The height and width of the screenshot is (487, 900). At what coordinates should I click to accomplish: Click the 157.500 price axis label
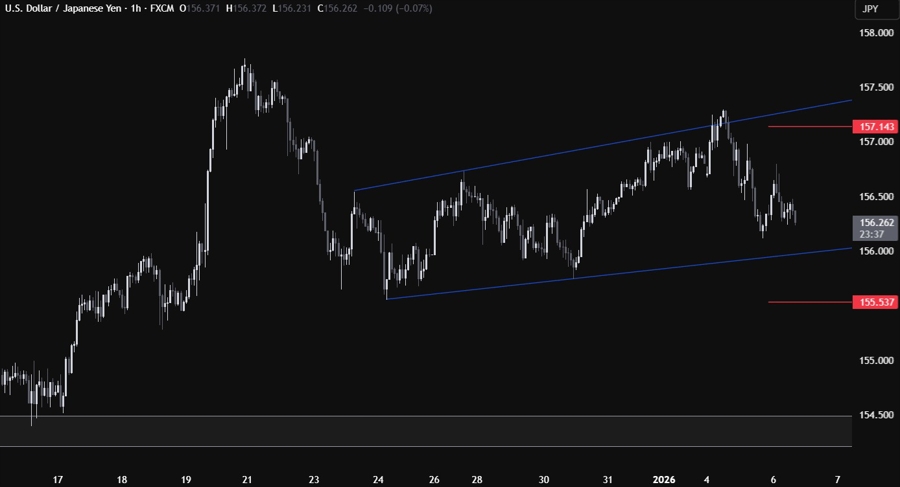coord(876,87)
